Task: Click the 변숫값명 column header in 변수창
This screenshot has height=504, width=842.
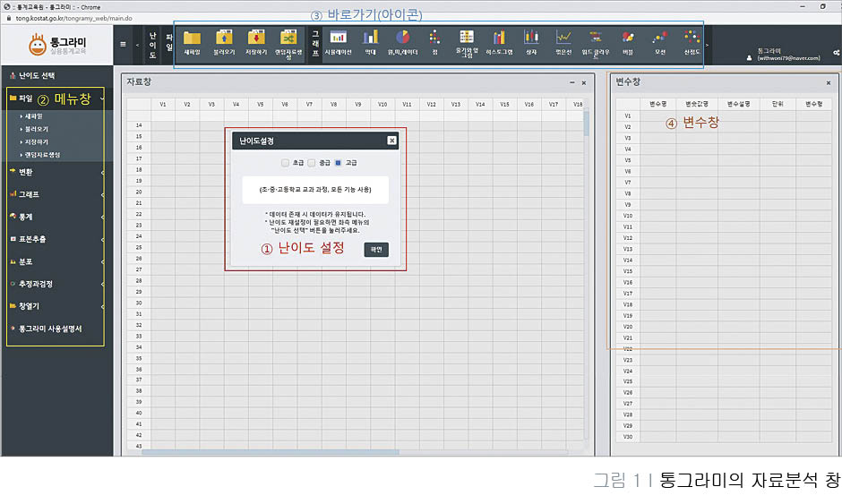Action: (x=697, y=104)
